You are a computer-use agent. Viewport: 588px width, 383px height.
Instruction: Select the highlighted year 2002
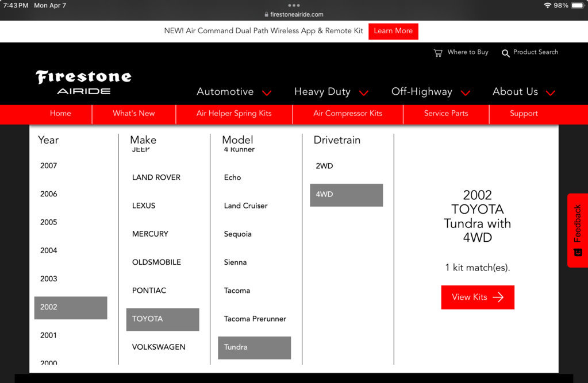coord(71,308)
